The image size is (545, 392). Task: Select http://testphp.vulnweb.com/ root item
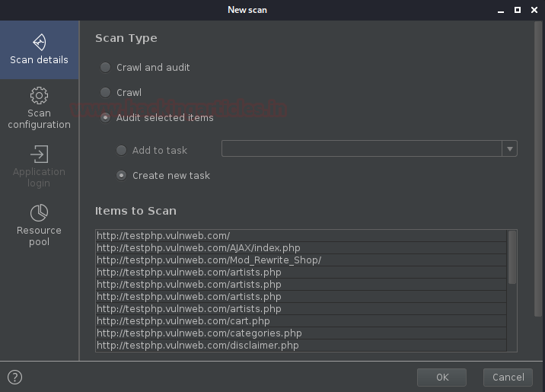(301, 236)
